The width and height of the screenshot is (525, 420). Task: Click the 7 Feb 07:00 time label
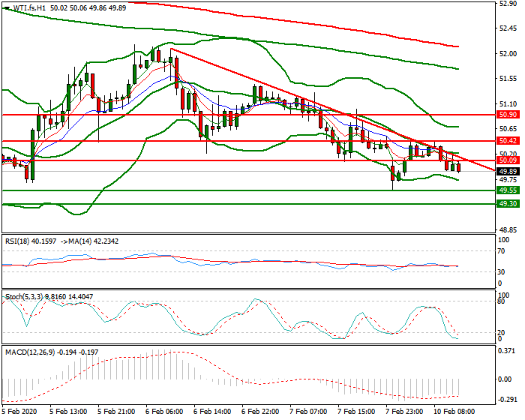pos(308,411)
